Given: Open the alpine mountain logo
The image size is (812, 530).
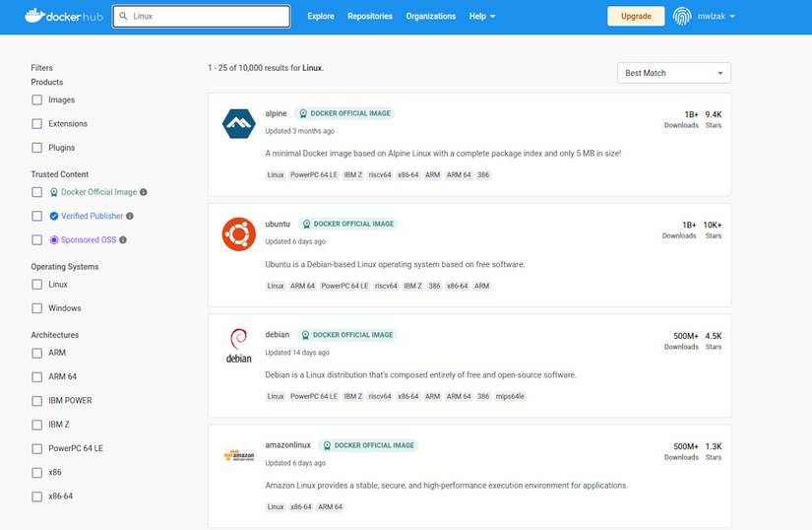Looking at the screenshot, I should pos(239,123).
